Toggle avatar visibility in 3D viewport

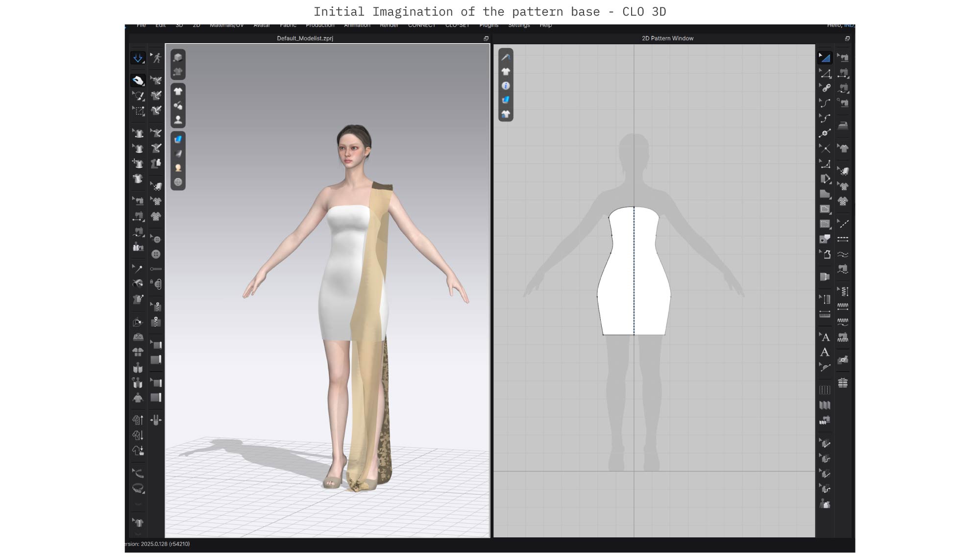pos(178,120)
